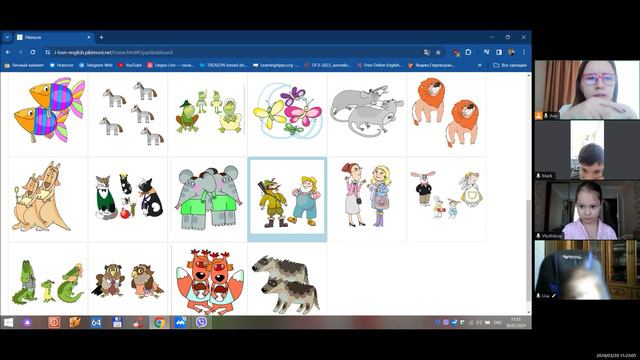Select the striped fish picture

point(48,111)
